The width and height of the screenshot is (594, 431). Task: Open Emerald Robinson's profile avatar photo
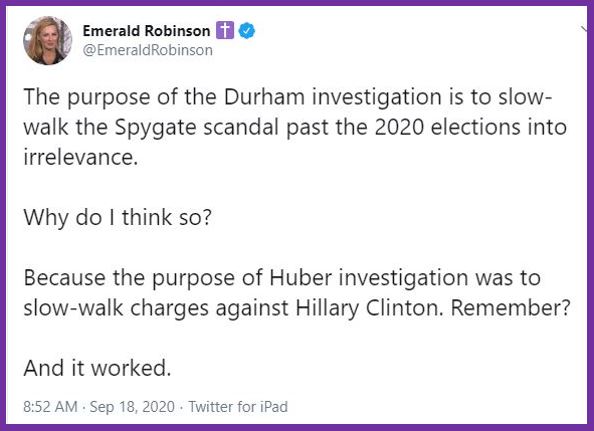point(47,41)
